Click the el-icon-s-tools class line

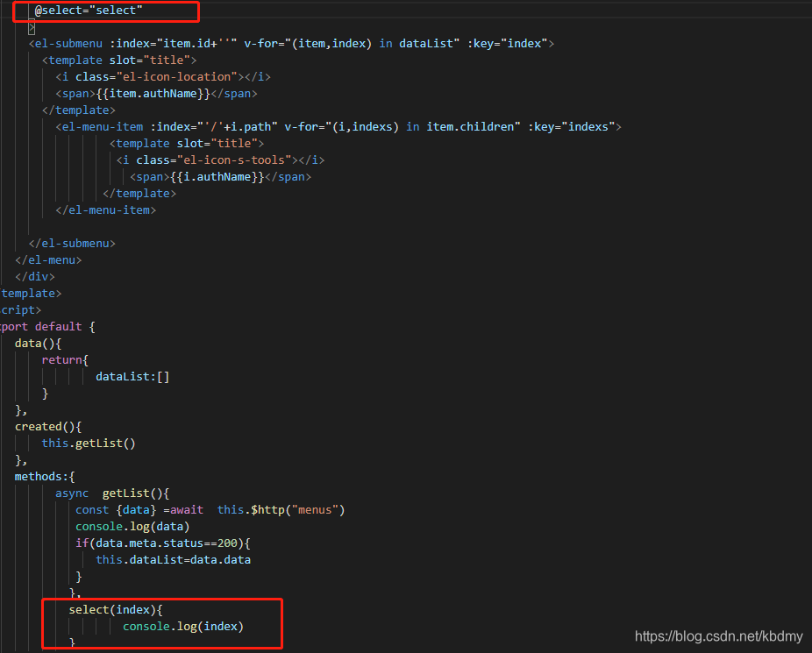coord(220,160)
